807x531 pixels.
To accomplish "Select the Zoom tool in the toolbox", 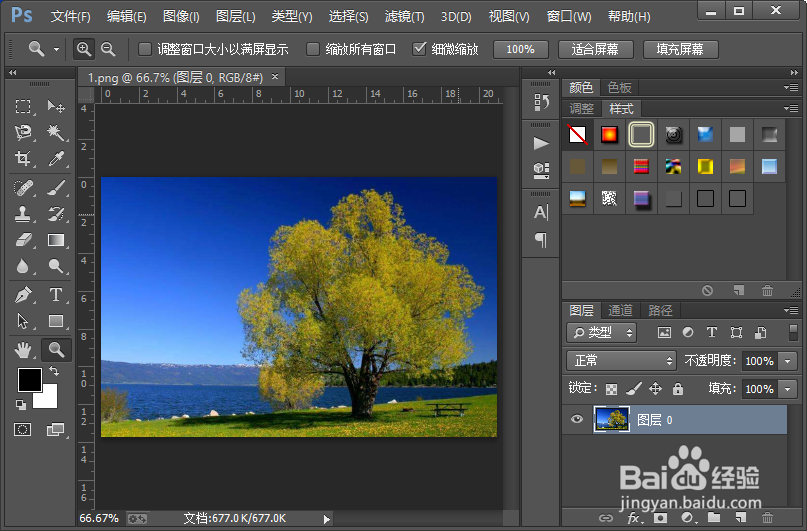I will click(x=56, y=350).
